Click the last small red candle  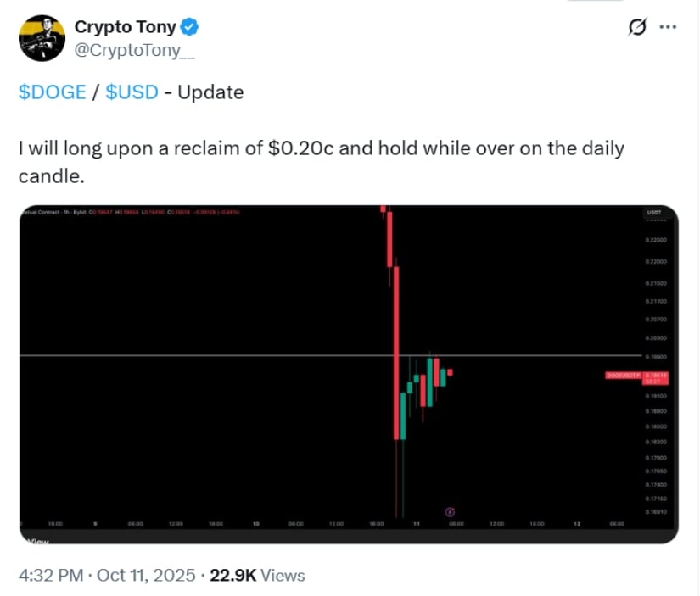[451, 372]
